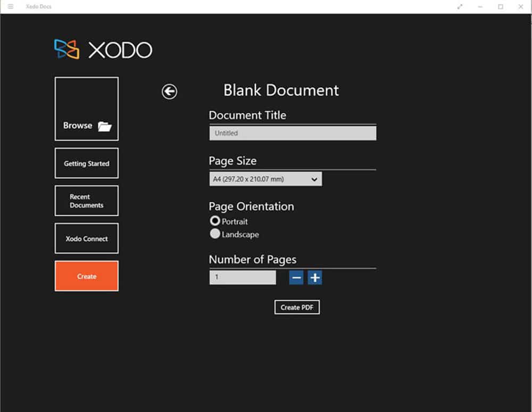Maximize the Xodo Docs window
This screenshot has height=412, width=532.
click(x=500, y=6)
